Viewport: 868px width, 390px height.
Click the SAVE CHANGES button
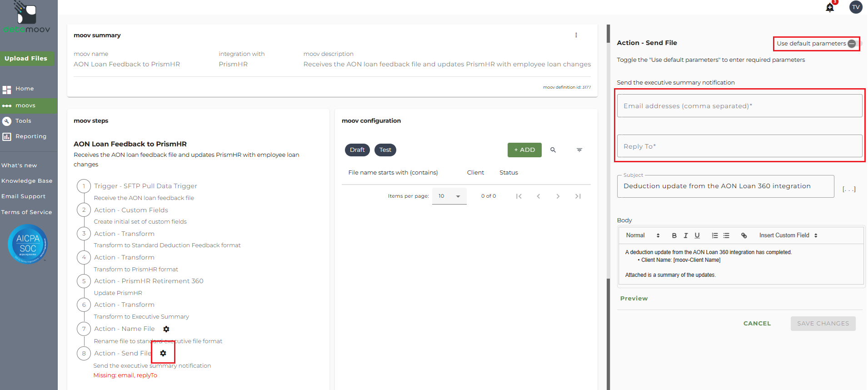click(823, 324)
